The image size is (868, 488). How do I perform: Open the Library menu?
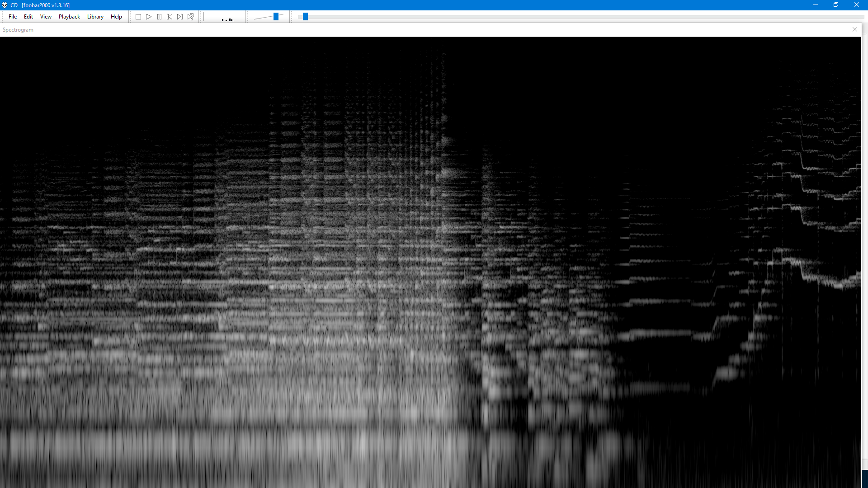point(95,17)
